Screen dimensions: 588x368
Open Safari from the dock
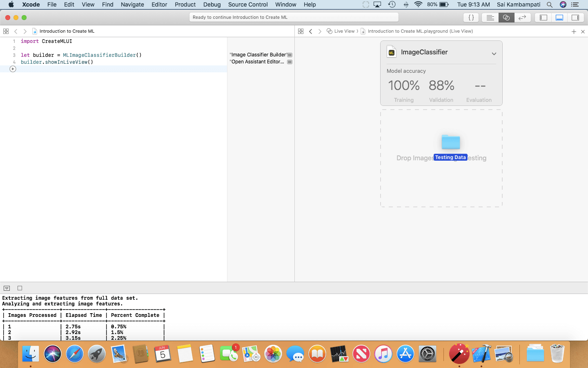[75, 354]
